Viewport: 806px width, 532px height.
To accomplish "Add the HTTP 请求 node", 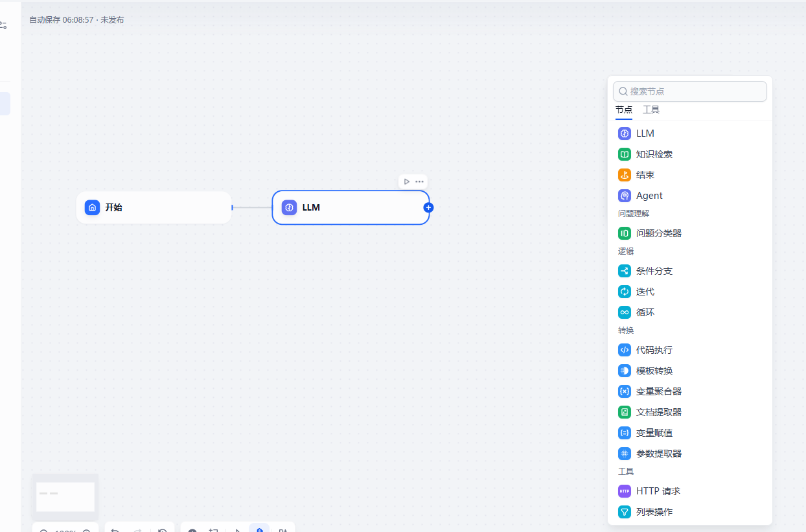I will coord(689,491).
